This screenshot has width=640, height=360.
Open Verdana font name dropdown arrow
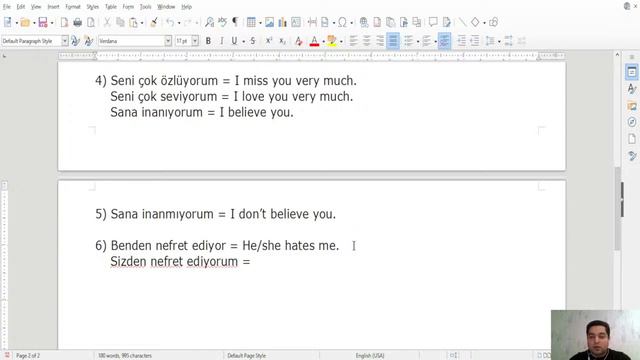click(x=168, y=41)
